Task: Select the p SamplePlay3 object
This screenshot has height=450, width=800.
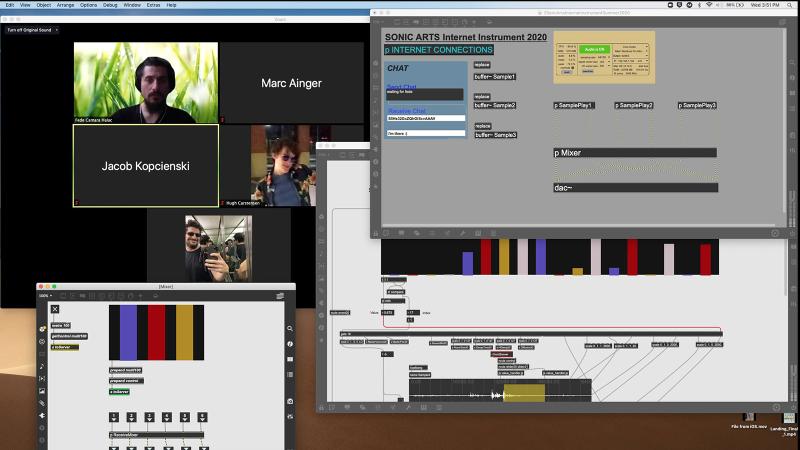Action: [x=697, y=105]
